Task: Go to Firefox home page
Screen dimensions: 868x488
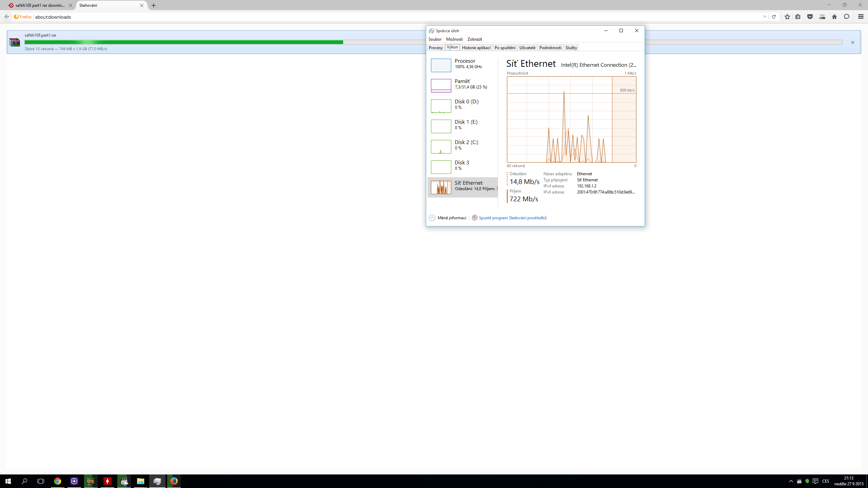Action: [x=834, y=17]
